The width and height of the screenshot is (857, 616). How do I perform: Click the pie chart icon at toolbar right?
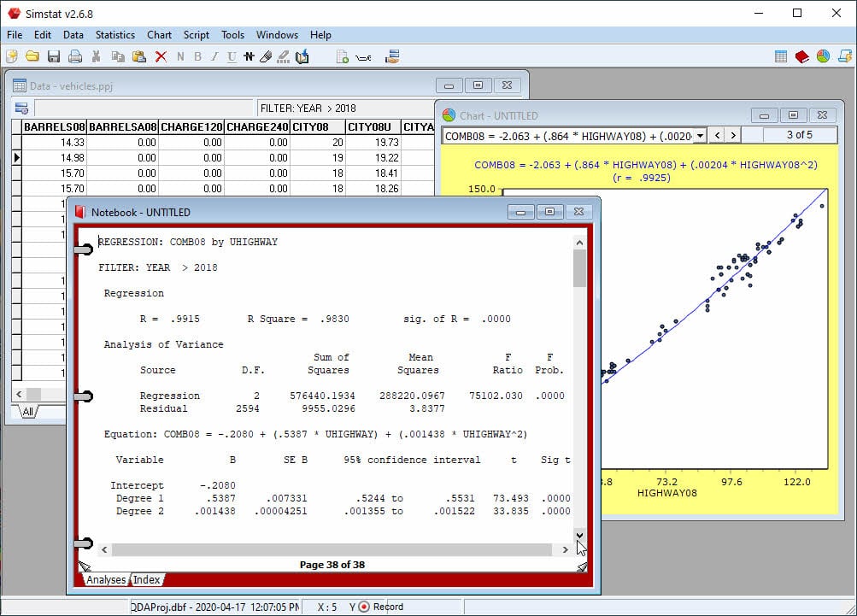tap(822, 56)
